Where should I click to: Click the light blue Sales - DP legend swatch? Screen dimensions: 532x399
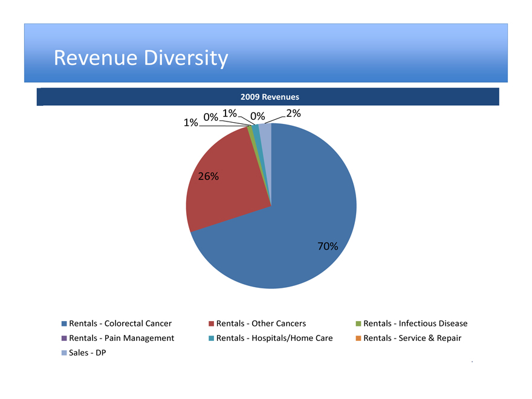click(64, 352)
